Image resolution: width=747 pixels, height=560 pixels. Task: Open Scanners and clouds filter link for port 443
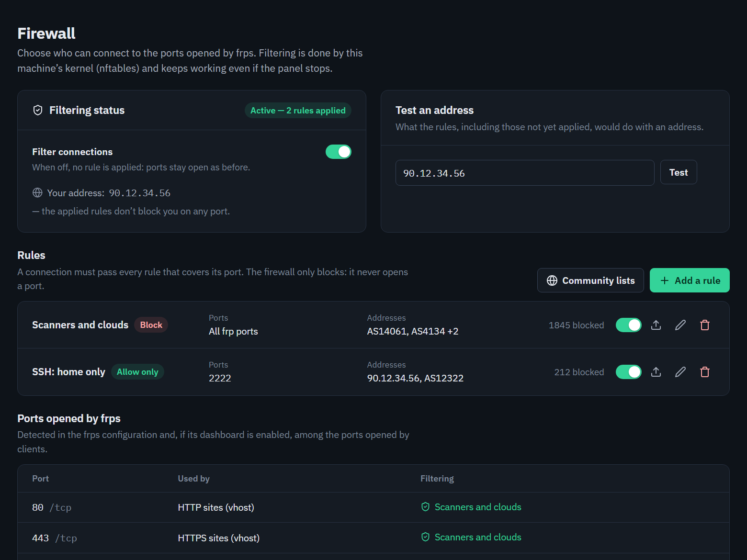(478, 537)
